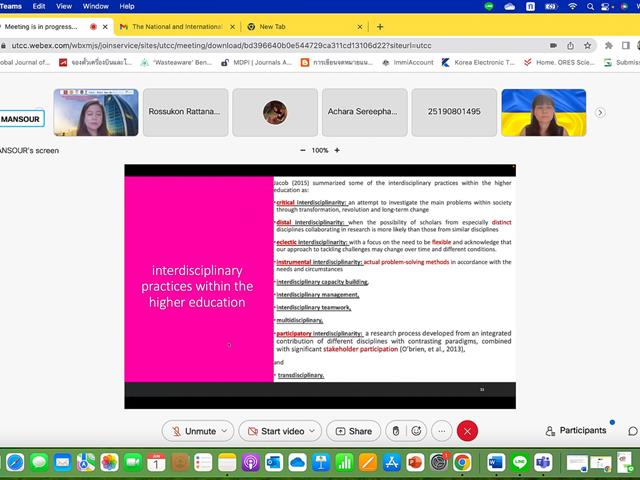Screen dimensions: 640x480
Task: Click the share page icon in address bar
Action: point(570,46)
